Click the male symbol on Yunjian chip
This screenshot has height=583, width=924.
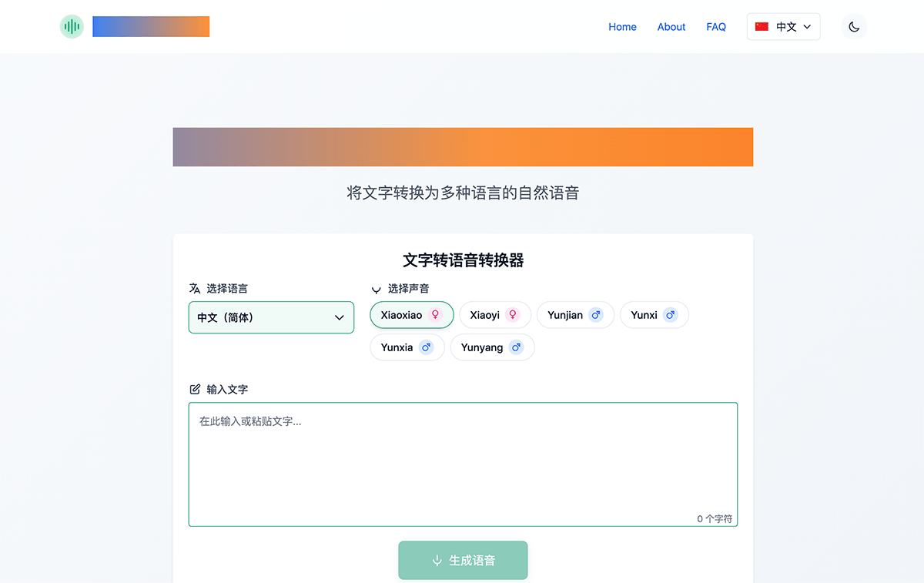point(595,315)
